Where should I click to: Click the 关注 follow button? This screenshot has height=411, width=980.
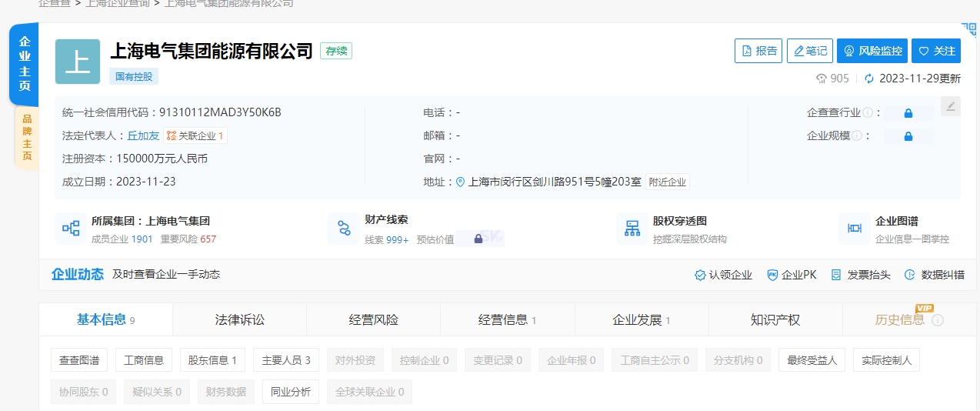936,51
